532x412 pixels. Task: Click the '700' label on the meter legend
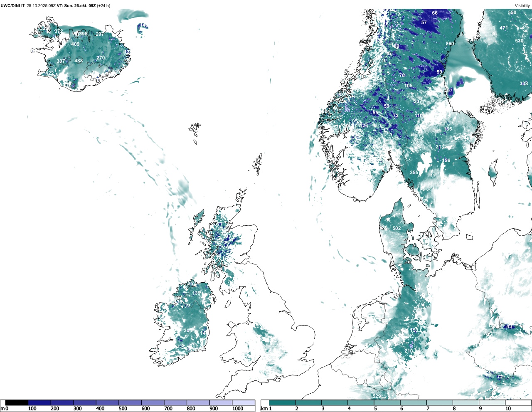(168, 409)
